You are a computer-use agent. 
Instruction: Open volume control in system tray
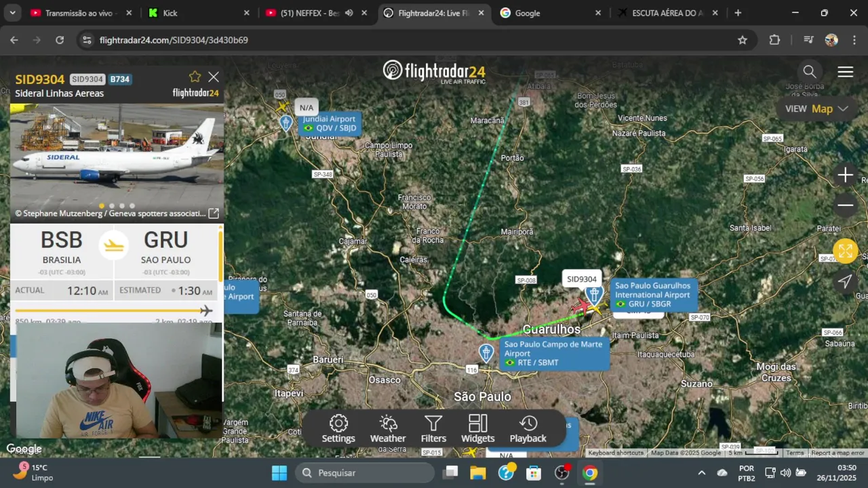pyautogui.click(x=785, y=473)
